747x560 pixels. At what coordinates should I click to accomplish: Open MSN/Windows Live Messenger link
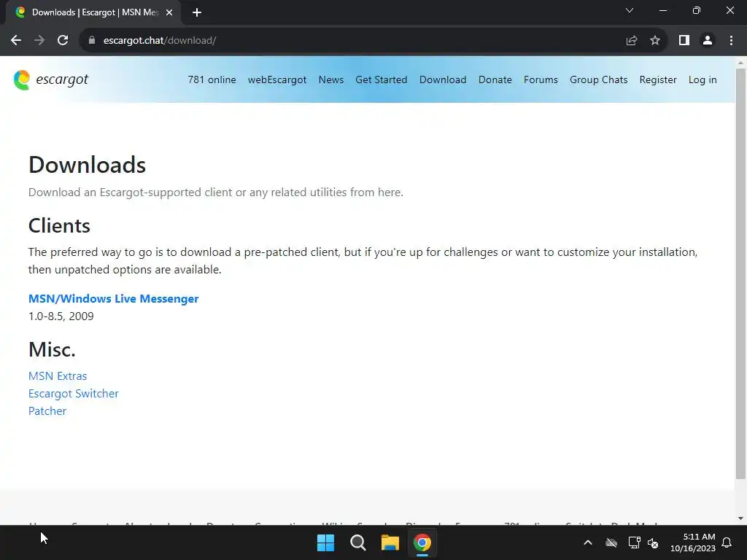click(x=113, y=298)
